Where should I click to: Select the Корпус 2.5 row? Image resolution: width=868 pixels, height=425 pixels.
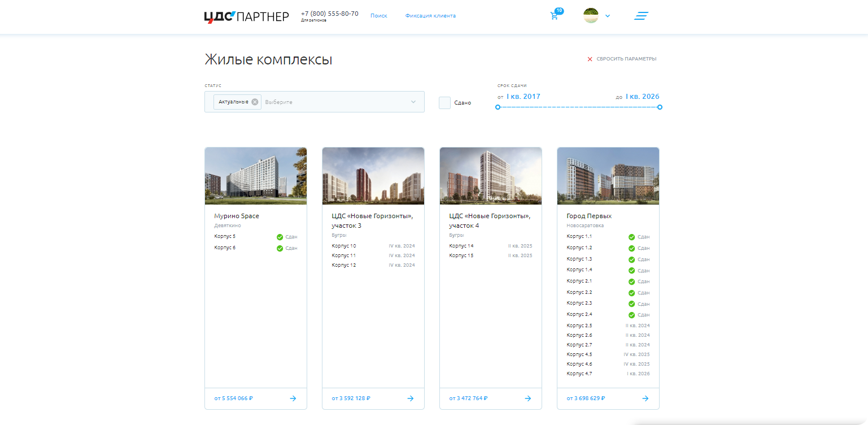(608, 326)
